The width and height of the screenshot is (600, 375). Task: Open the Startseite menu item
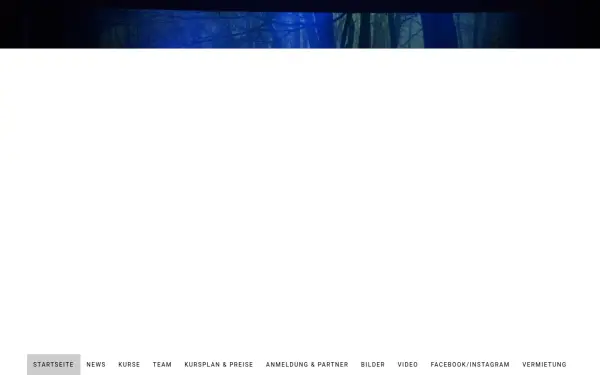pyautogui.click(x=54, y=364)
